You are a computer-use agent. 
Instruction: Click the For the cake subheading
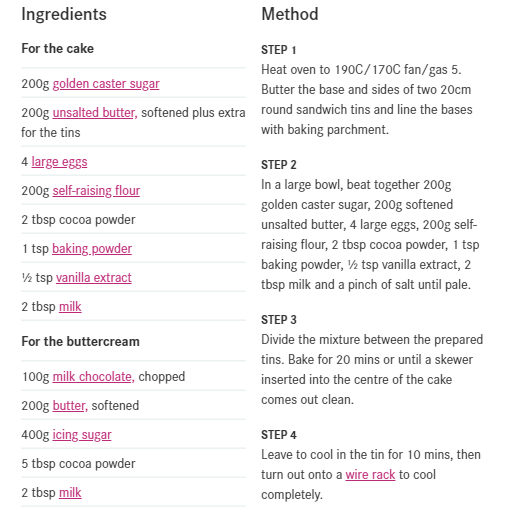click(x=58, y=49)
